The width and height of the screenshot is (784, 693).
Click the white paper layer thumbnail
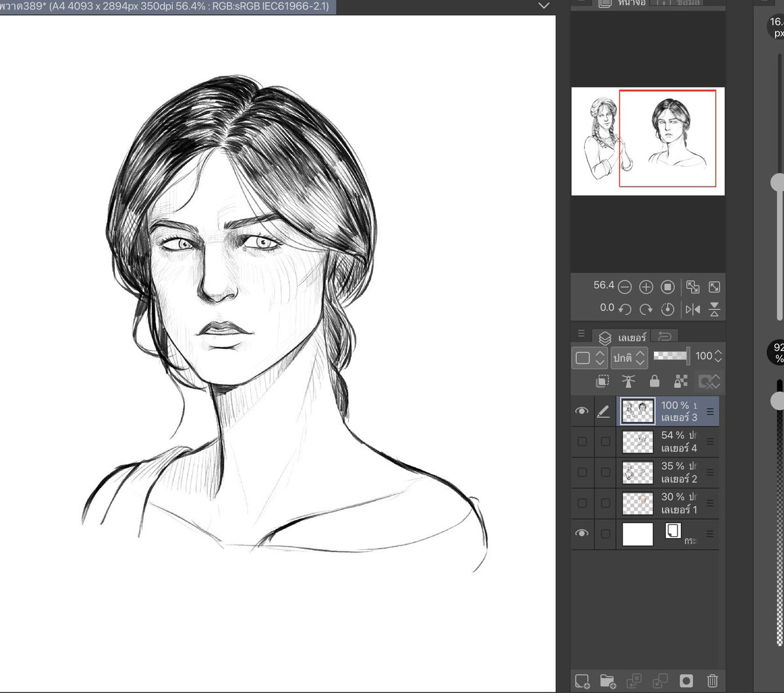click(638, 534)
